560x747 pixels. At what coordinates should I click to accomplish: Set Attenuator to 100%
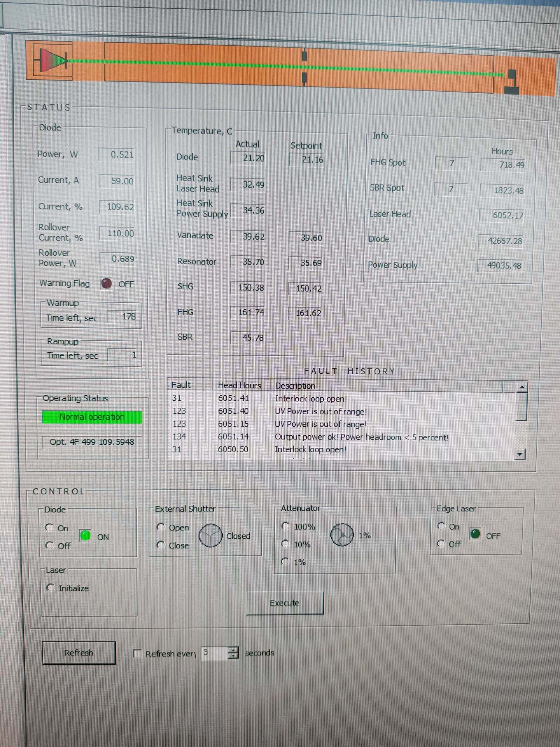(285, 526)
